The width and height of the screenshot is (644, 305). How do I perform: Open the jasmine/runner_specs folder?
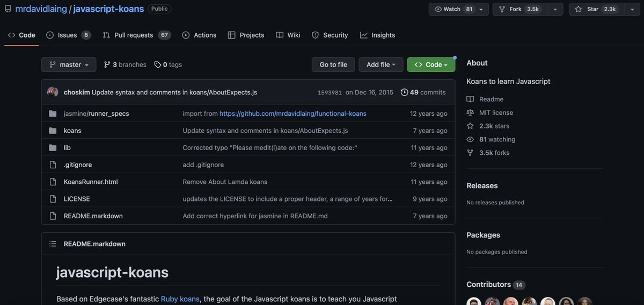pyautogui.click(x=97, y=114)
